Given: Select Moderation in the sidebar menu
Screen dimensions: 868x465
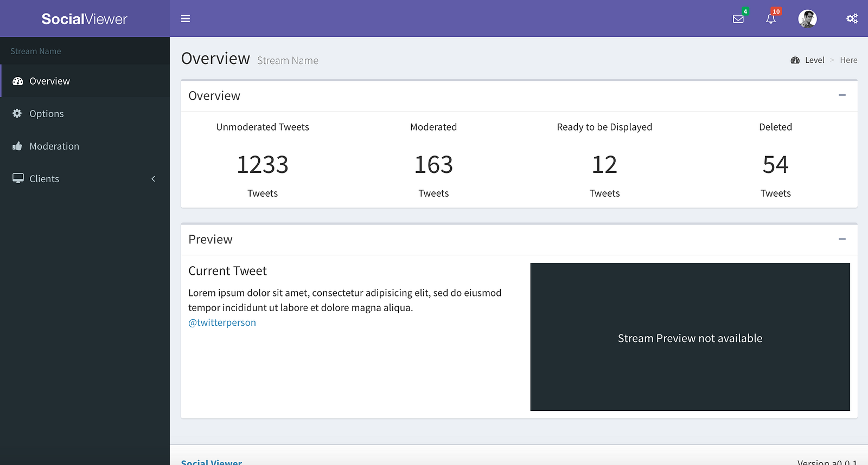Looking at the screenshot, I should tap(85, 146).
